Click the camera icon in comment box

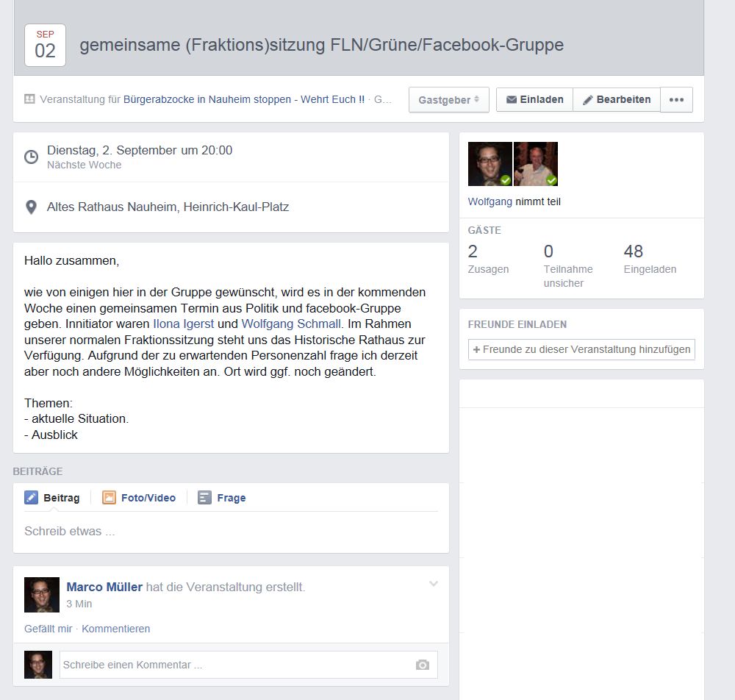422,665
